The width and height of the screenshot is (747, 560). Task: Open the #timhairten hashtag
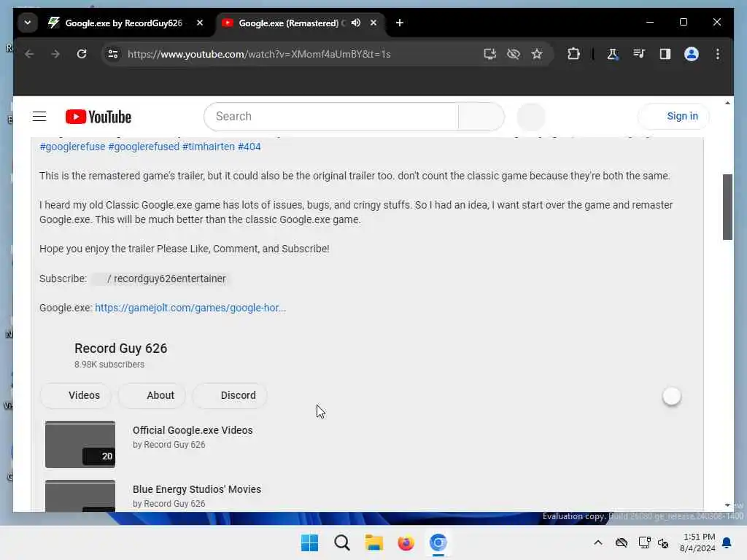pos(209,147)
